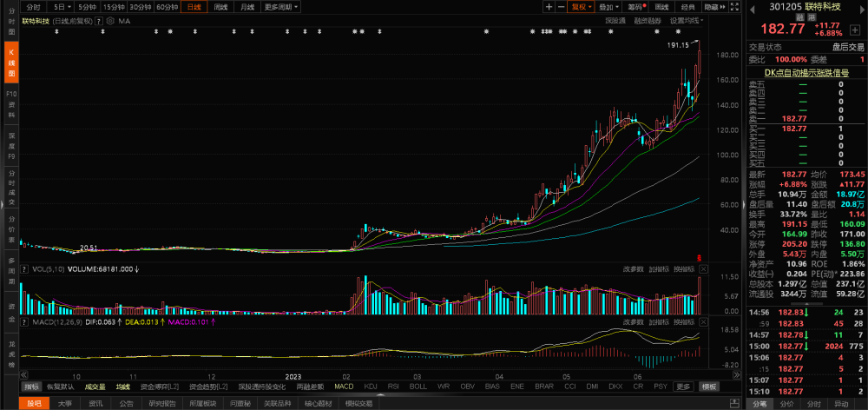Switch to 周线 period tab
The width and height of the screenshot is (868, 410).
[220, 7]
